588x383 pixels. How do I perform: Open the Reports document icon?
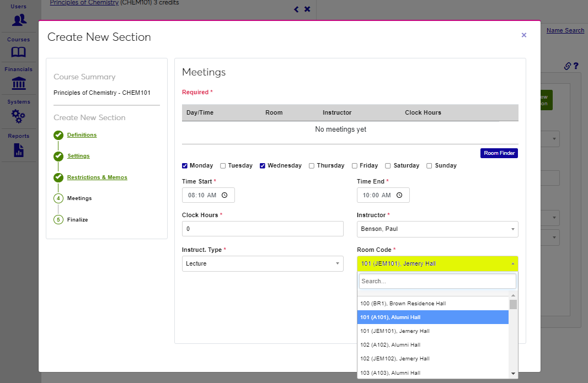pyautogui.click(x=19, y=149)
